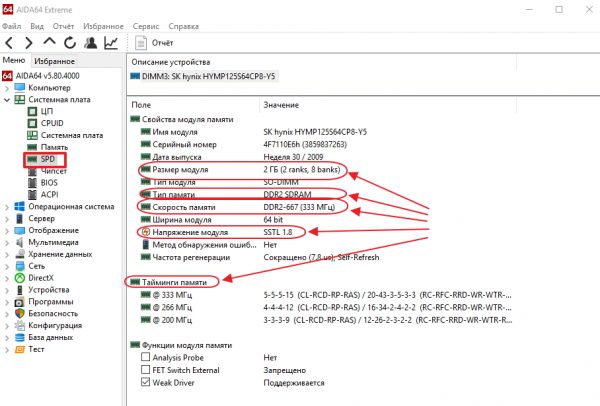This screenshot has height=406, width=600.
Task: Open the Избранное menu in the menu bar
Action: [x=103, y=26]
